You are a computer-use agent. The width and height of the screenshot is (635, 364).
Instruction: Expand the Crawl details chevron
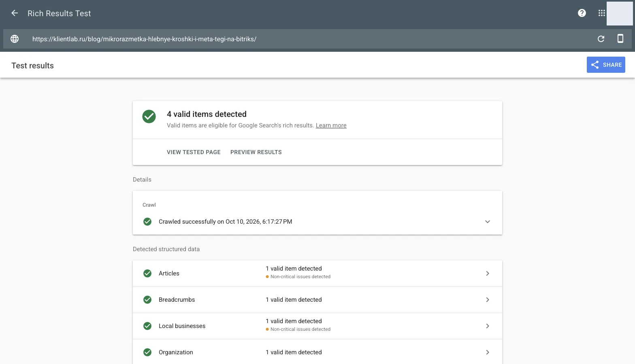pos(488,222)
